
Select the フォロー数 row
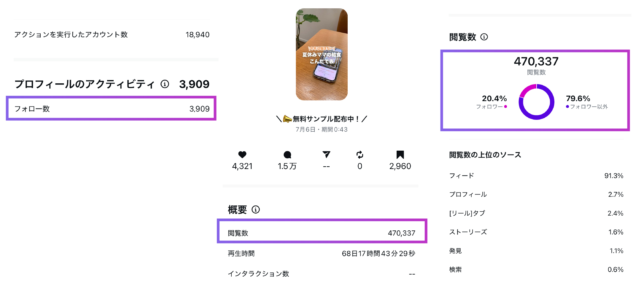pos(111,109)
